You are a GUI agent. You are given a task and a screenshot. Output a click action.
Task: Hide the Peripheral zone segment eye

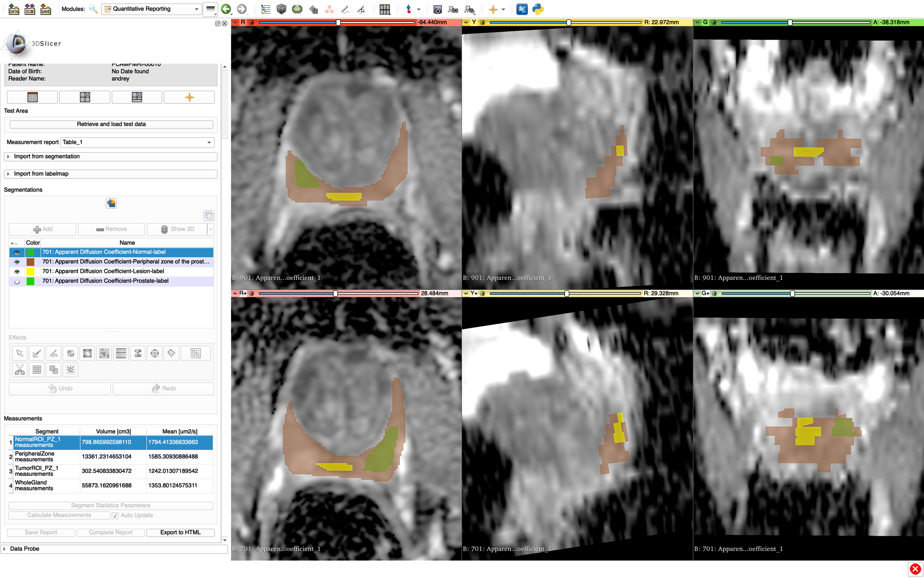[x=17, y=262]
